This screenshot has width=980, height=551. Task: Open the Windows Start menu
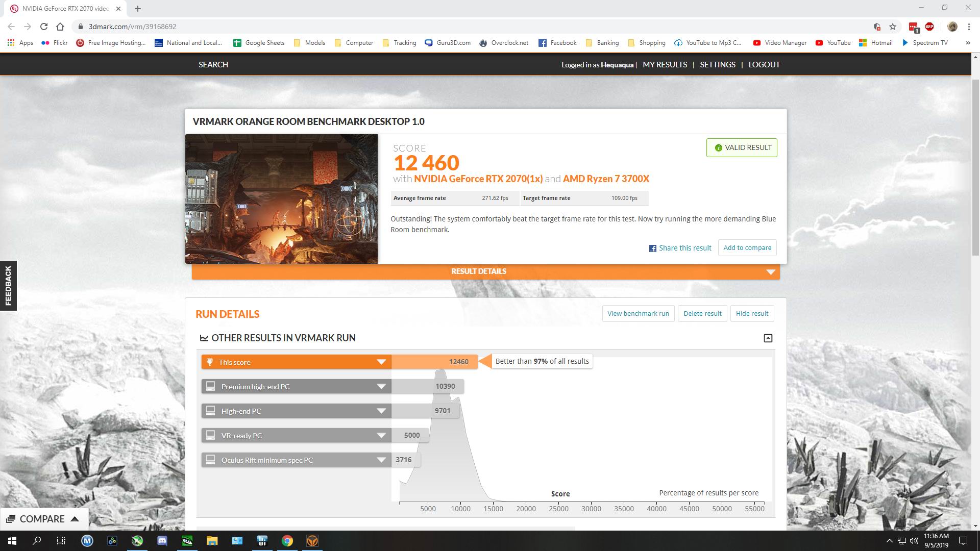coord(12,541)
